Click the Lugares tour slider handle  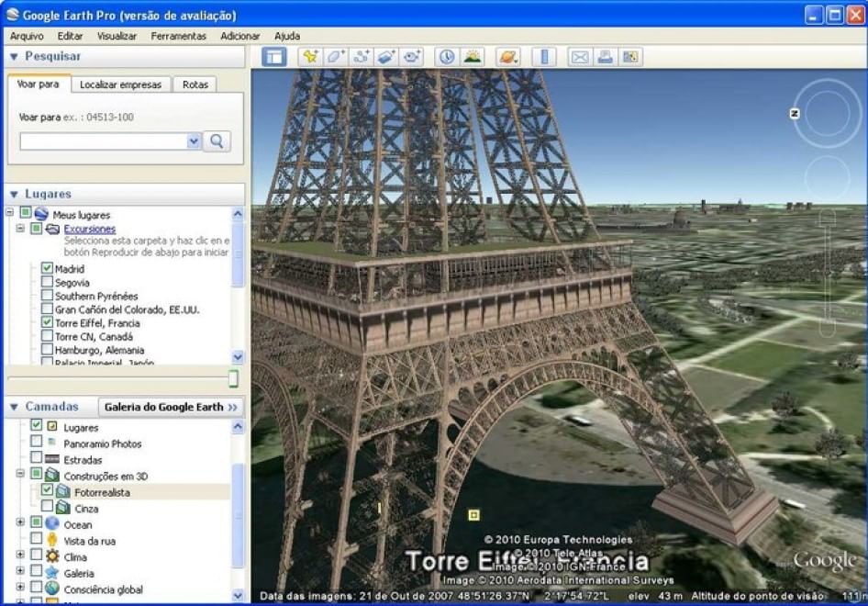[234, 379]
